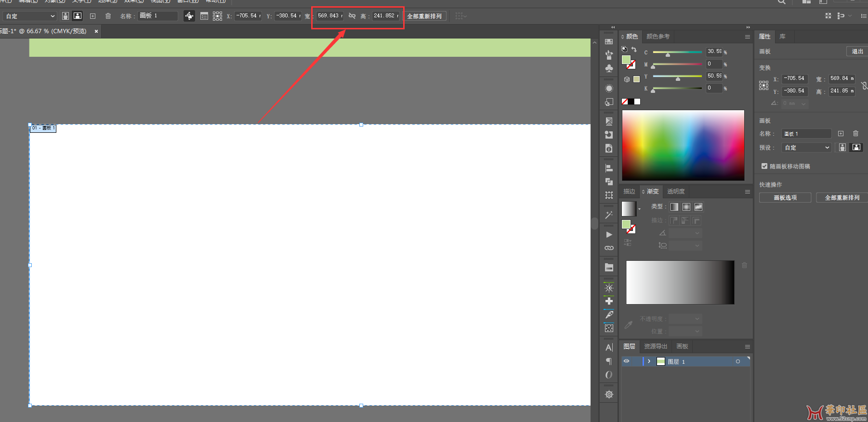Open the Pathfinder panel icon in the dock

(609, 181)
